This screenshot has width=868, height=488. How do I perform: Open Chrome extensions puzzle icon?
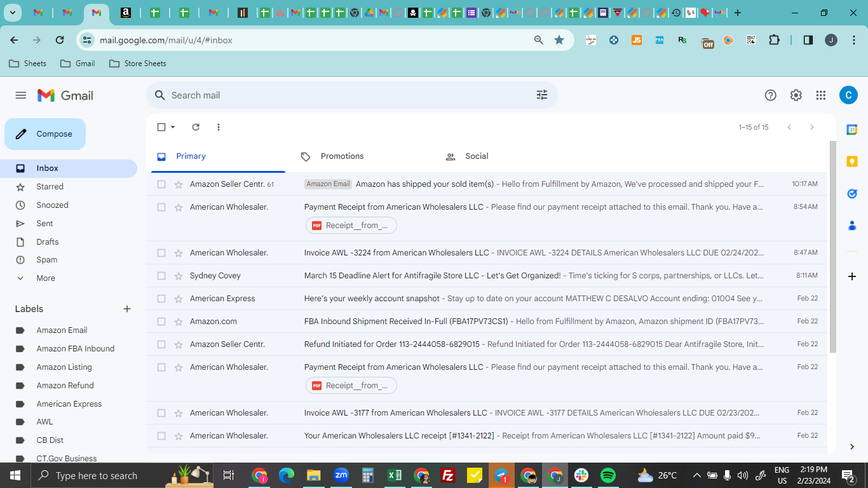click(774, 40)
